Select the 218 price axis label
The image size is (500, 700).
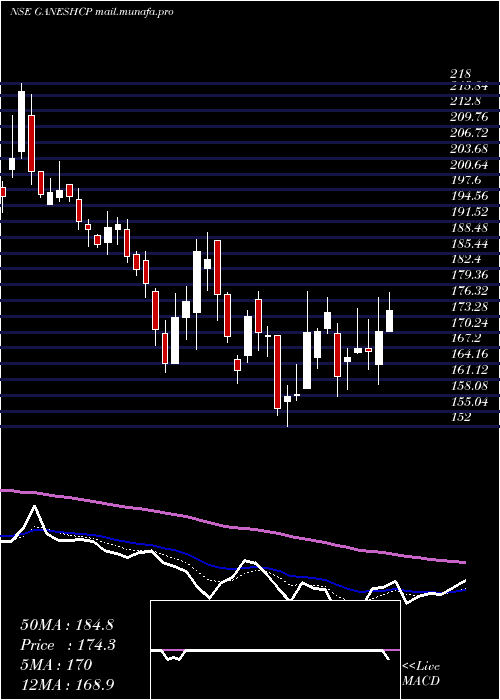[461, 74]
